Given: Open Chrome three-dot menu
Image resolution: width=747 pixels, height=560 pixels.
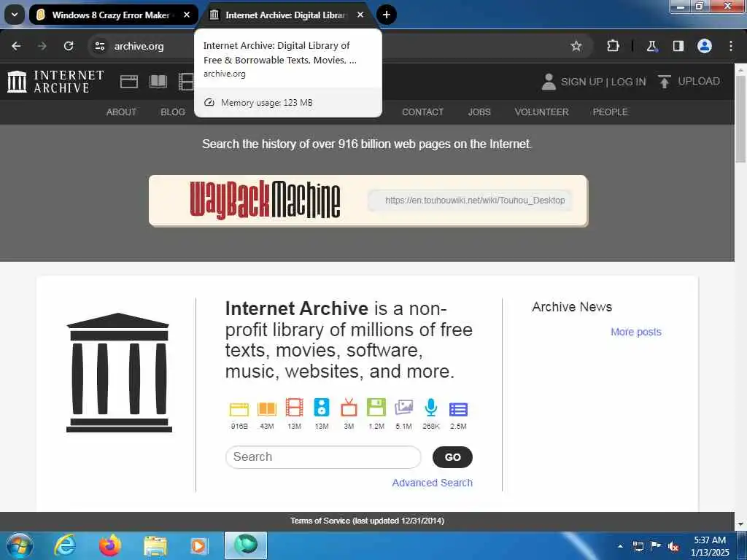Looking at the screenshot, I should click(731, 46).
